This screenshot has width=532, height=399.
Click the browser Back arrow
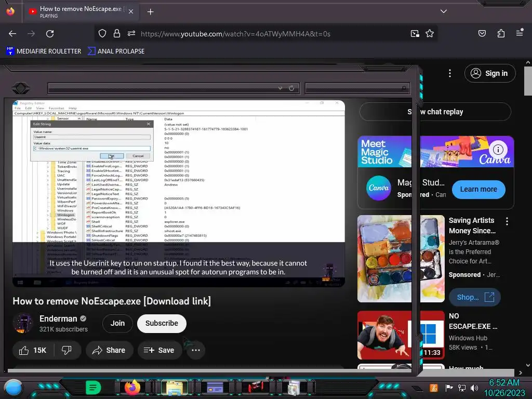(x=12, y=34)
